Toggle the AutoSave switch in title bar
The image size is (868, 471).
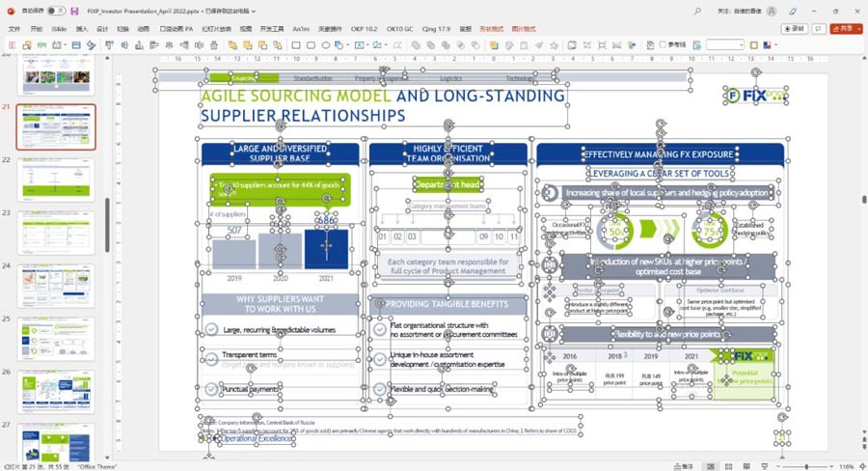click(x=55, y=10)
